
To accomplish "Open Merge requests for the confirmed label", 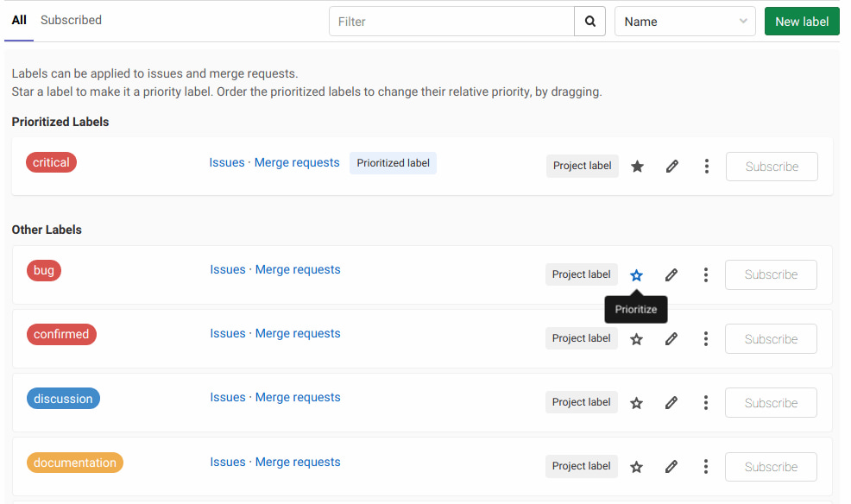I will (298, 333).
